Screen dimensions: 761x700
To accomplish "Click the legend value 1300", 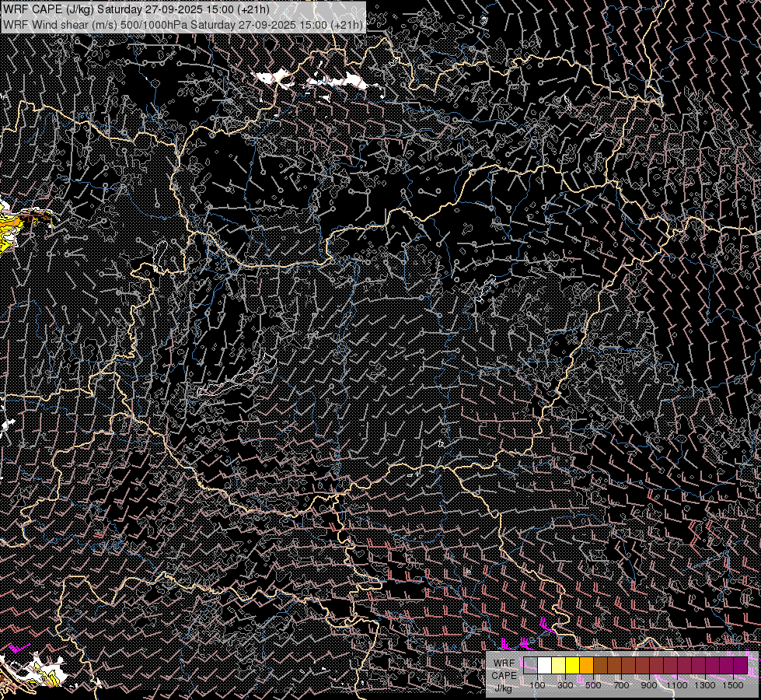I will (x=705, y=685).
